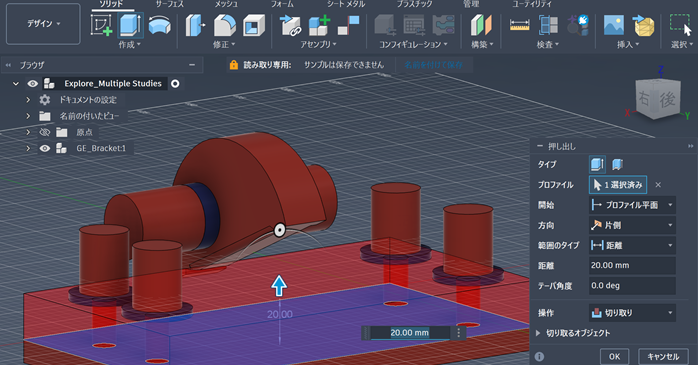The image size is (698, 365).
Task: Click the New Component icon
Action: point(319,25)
